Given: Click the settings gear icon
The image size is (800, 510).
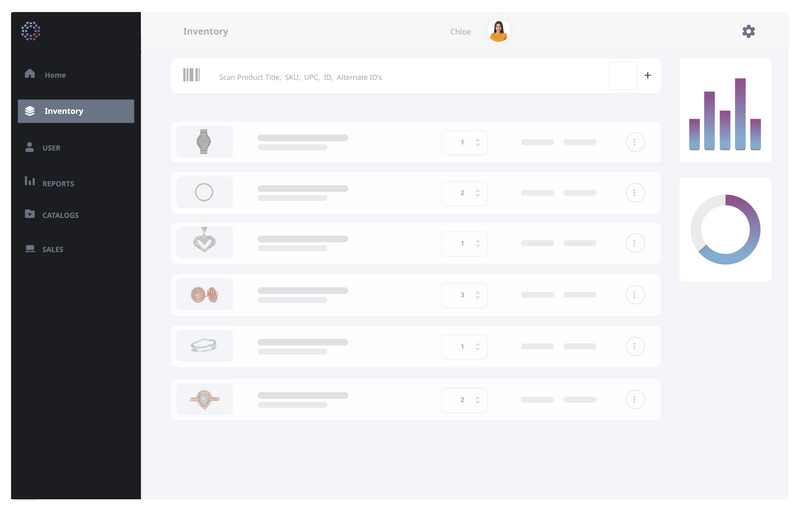Looking at the screenshot, I should coord(748,32).
